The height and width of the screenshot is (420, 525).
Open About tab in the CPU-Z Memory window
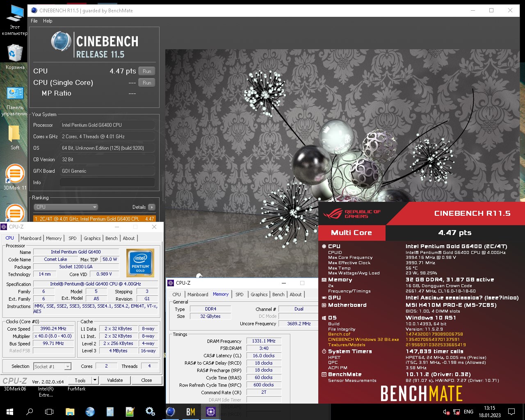[296, 294]
